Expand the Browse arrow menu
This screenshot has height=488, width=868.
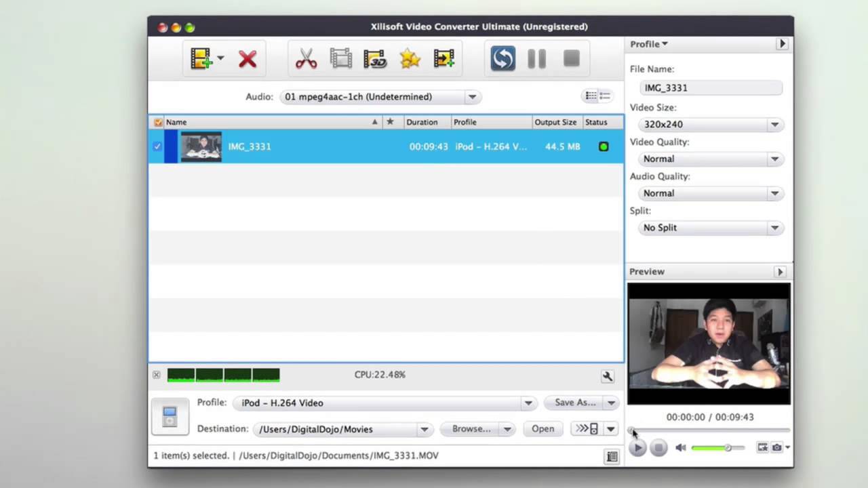click(x=507, y=429)
